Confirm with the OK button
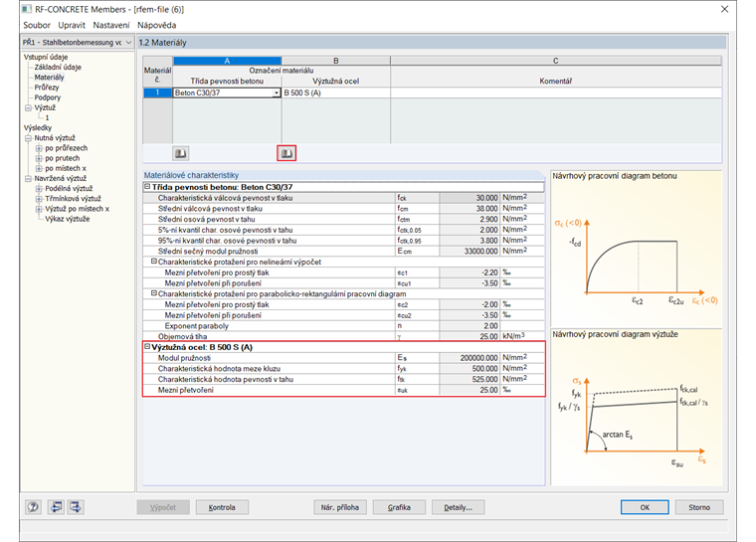756x542 pixels. 645,507
